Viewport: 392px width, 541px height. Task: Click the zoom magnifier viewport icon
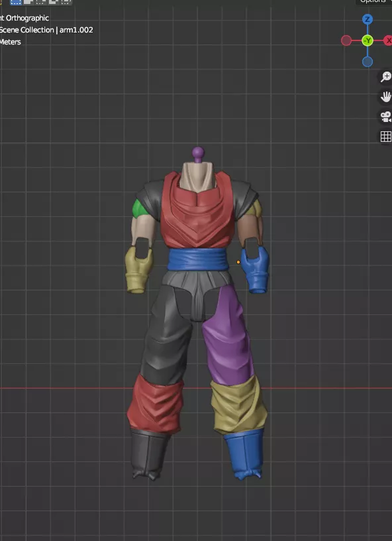click(x=386, y=77)
